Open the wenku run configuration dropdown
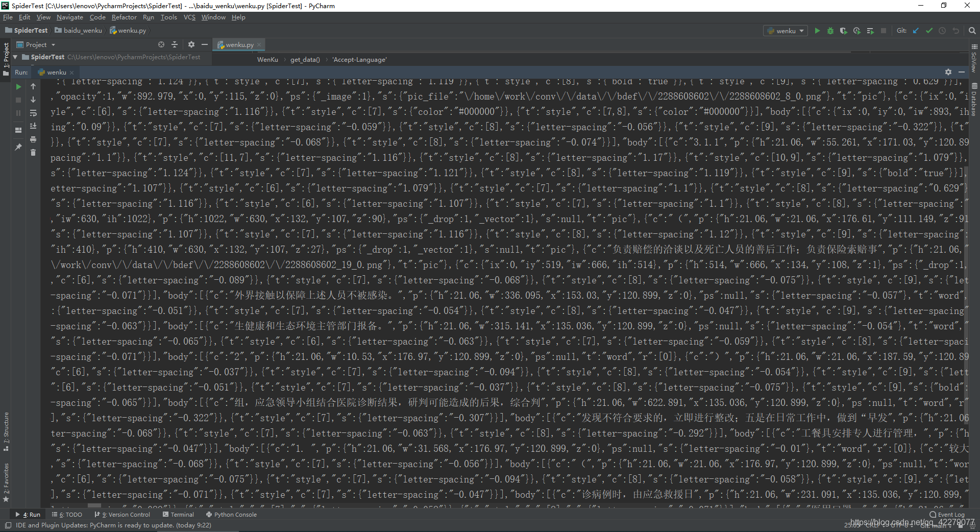980x532 pixels. coord(786,31)
